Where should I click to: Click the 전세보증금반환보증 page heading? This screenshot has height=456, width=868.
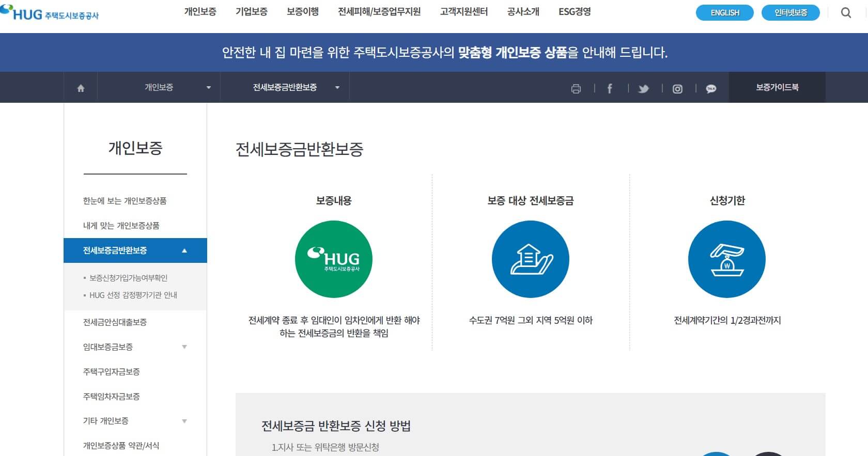(x=300, y=149)
